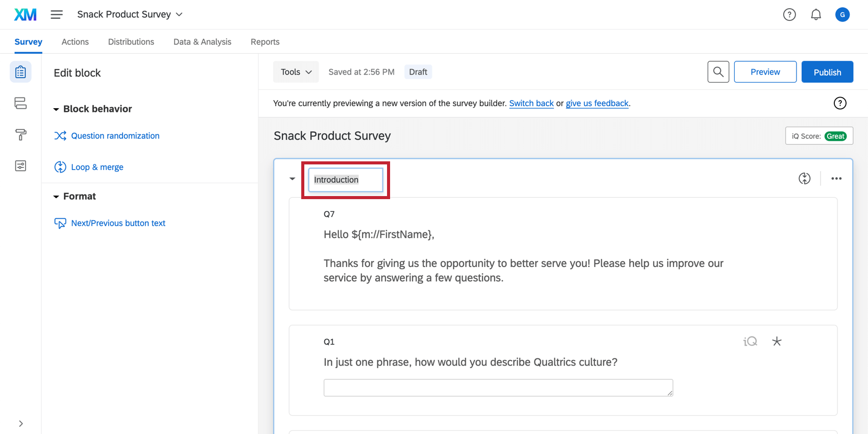The width and height of the screenshot is (868, 434).
Task: Open the Survey flow sidebar icon
Action: click(x=20, y=103)
